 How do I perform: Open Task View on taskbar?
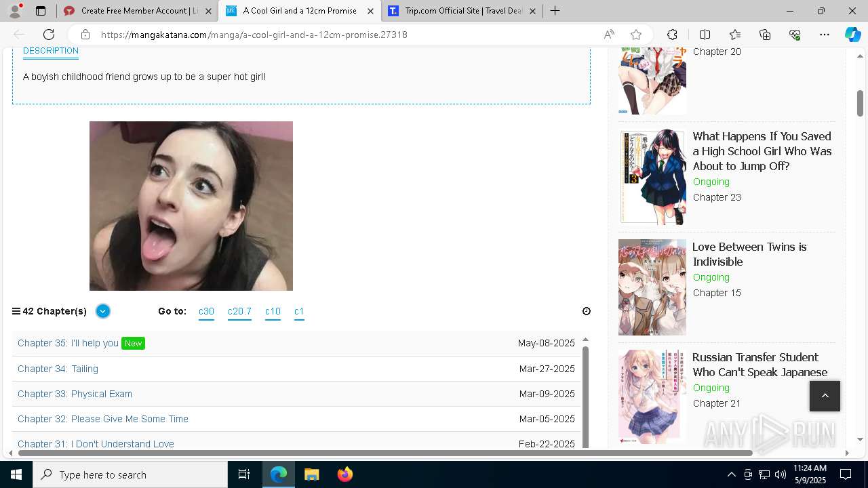pyautogui.click(x=244, y=474)
